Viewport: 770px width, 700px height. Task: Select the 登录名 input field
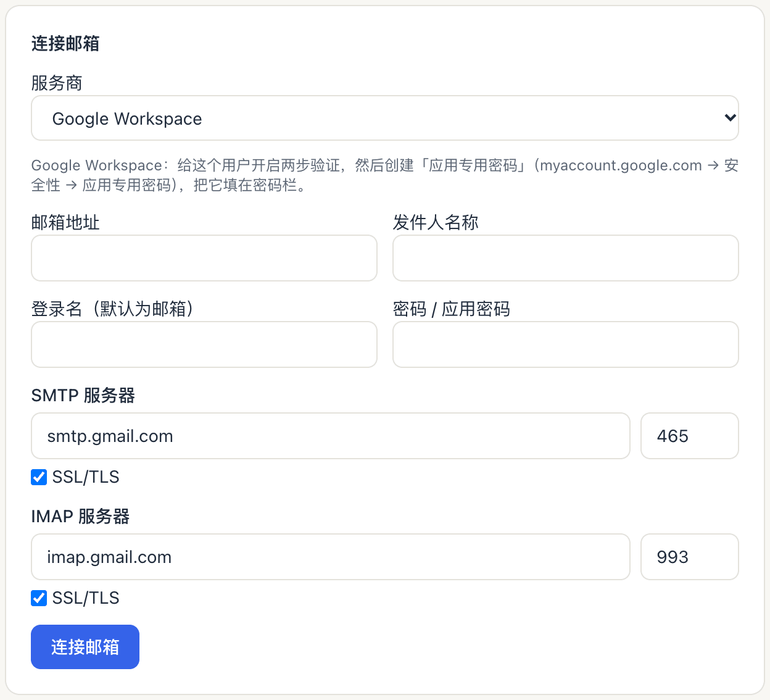click(x=204, y=344)
